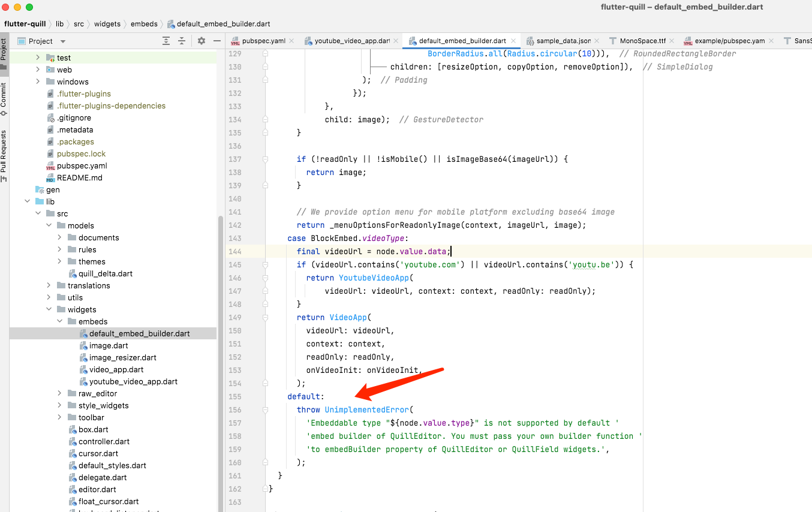
Task: Open image.dart in the embeds folder
Action: click(x=109, y=345)
